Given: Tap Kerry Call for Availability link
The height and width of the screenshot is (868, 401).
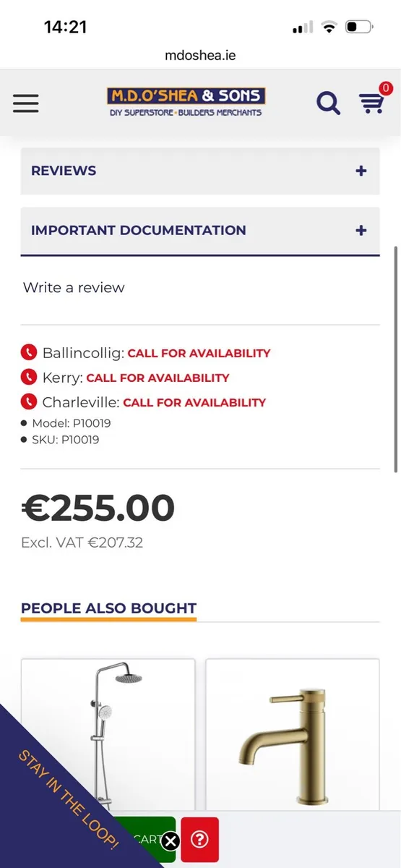Looking at the screenshot, I should [x=158, y=378].
